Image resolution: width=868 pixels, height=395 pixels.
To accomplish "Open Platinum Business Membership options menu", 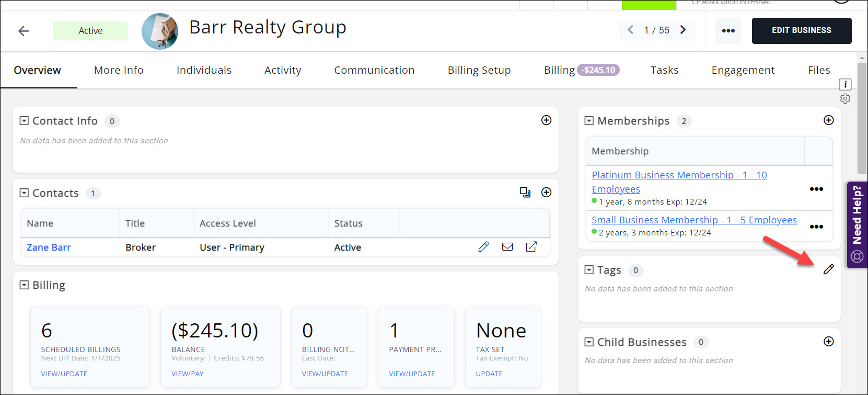I will coord(816,189).
